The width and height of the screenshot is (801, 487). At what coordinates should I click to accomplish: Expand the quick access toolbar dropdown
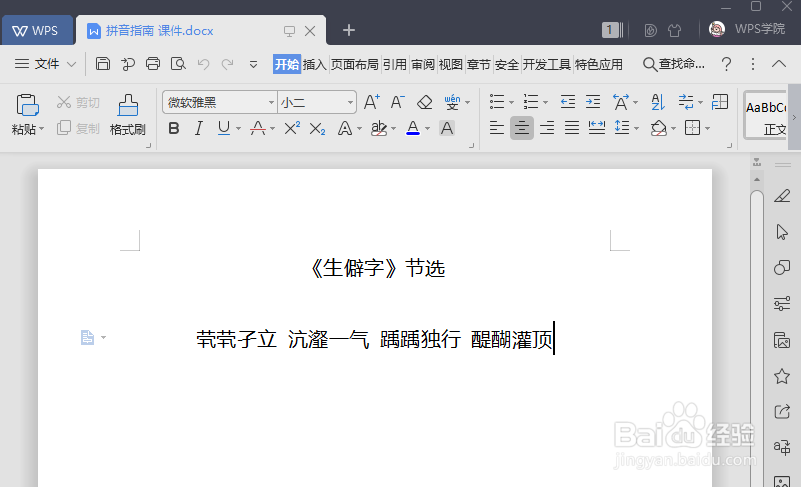click(253, 64)
